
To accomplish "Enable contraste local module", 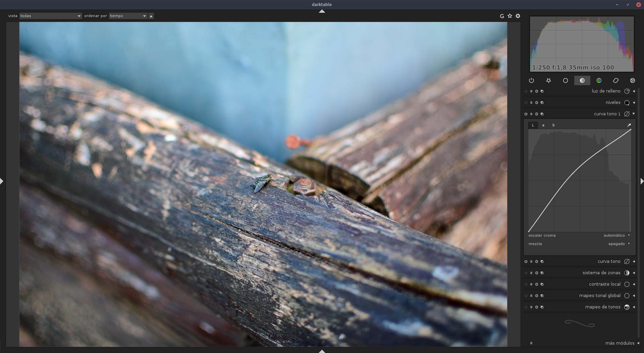I will point(526,284).
